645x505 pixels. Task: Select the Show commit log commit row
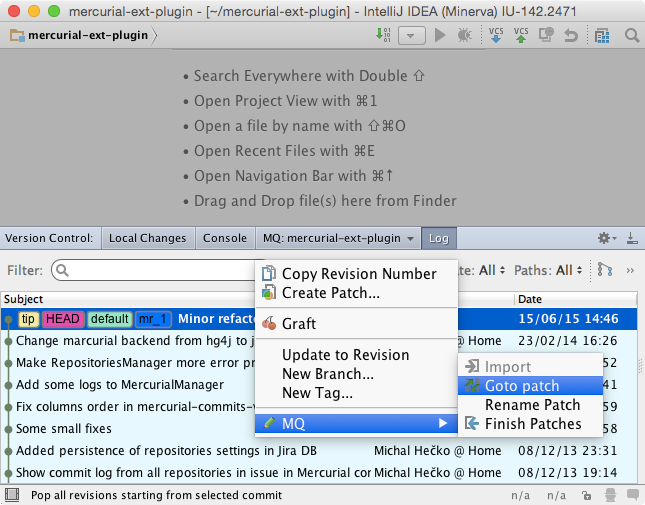coord(319,473)
